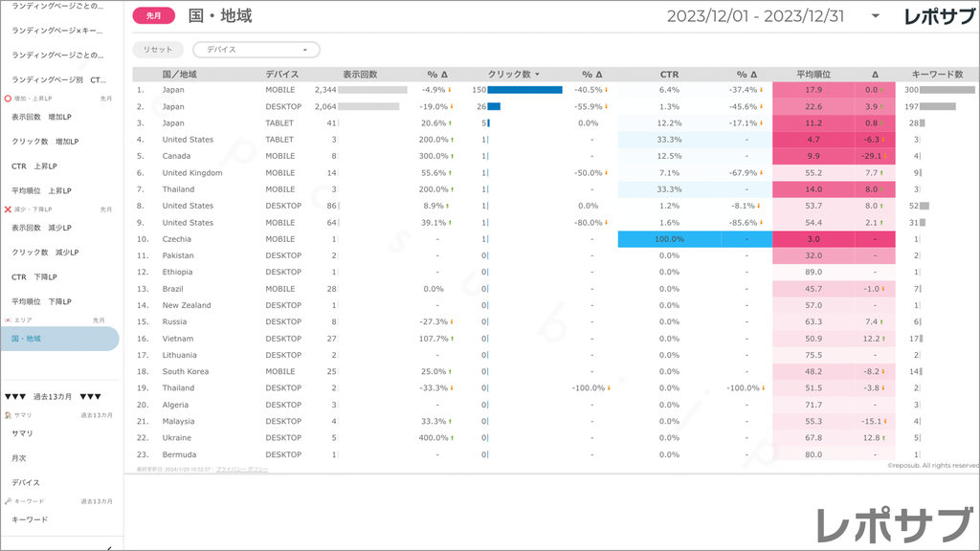This screenshot has width=980, height=551.
Task: Sort table by 表示回数 column header
Action: pyautogui.click(x=360, y=75)
